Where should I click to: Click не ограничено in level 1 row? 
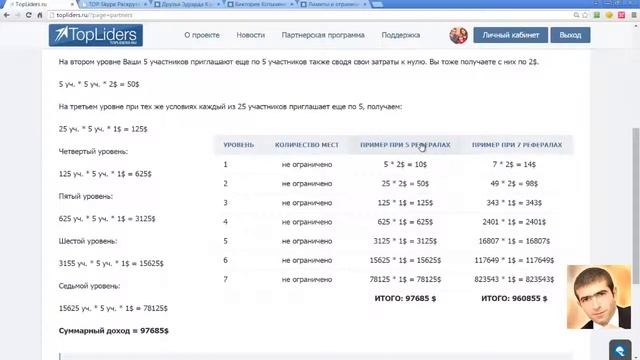point(307,164)
